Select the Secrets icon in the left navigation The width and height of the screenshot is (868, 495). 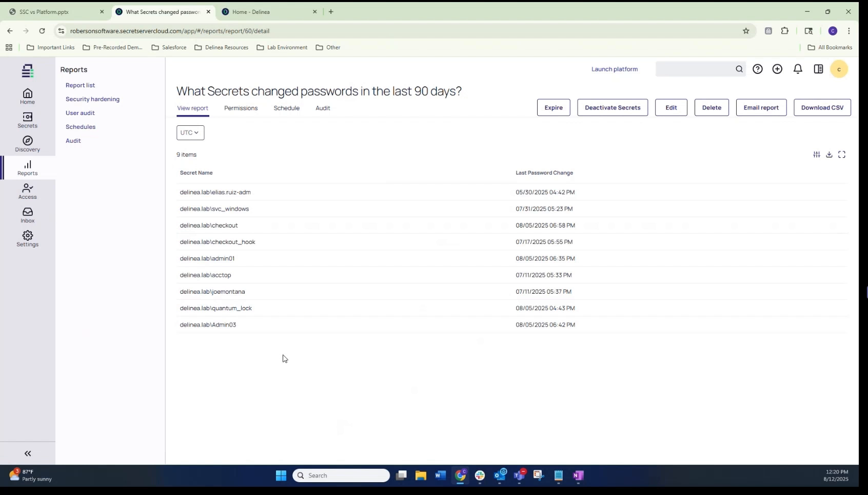27,120
